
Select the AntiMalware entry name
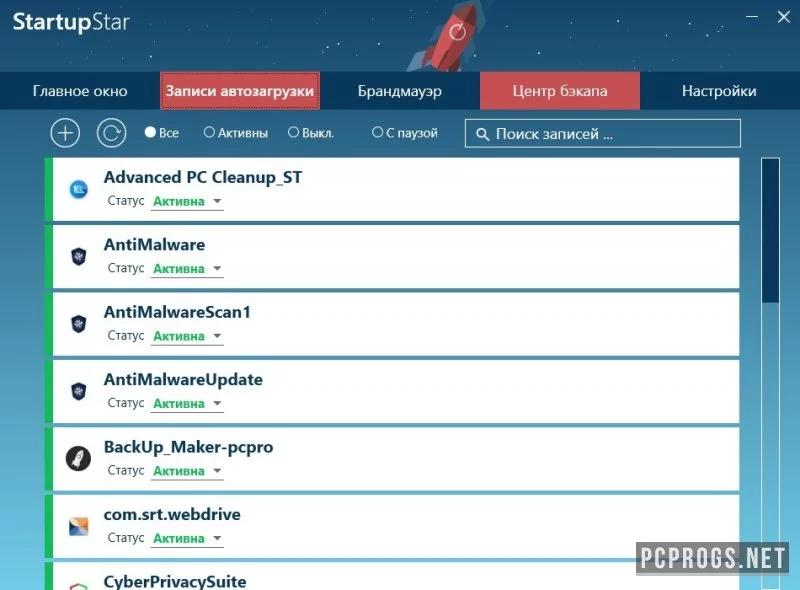point(154,244)
